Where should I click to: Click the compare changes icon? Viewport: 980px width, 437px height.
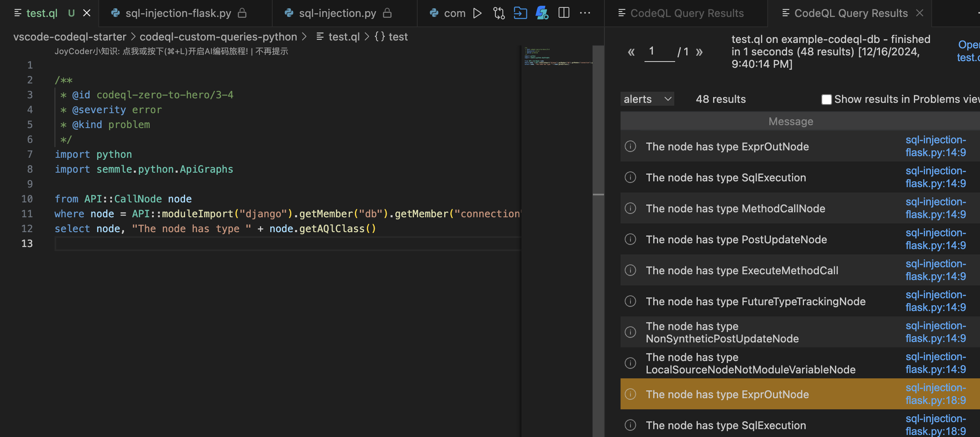499,13
